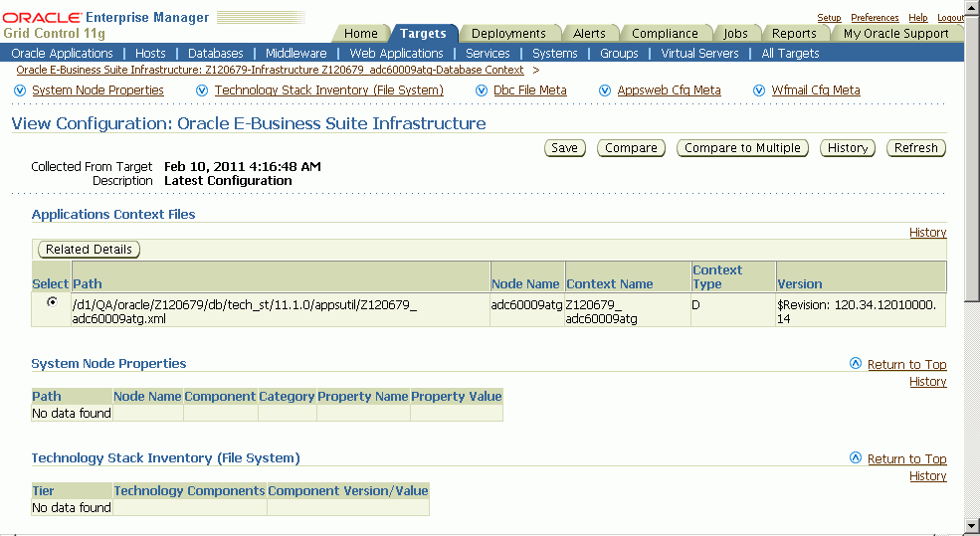
Task: Select the Databases subtab
Action: coord(216,53)
